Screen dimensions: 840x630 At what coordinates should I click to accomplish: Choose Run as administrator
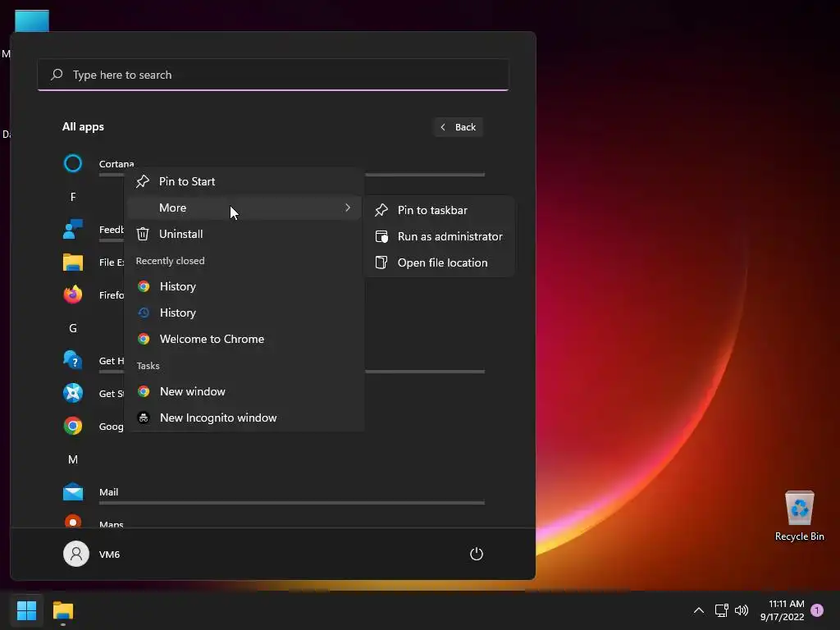point(439,236)
